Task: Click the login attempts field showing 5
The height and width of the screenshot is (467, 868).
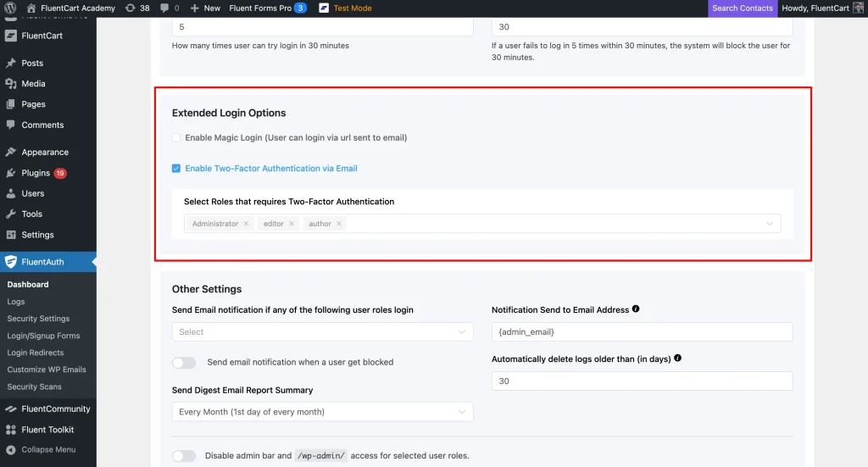Action: 322,26
